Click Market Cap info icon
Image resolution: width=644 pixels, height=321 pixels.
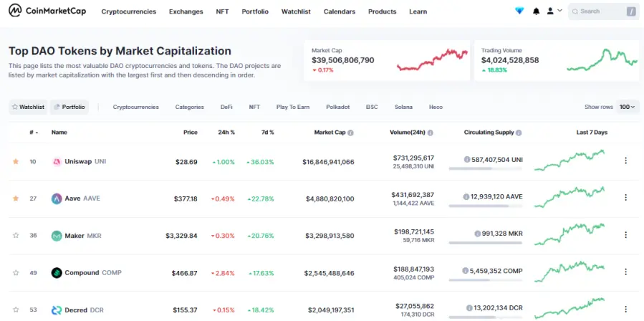(x=350, y=133)
